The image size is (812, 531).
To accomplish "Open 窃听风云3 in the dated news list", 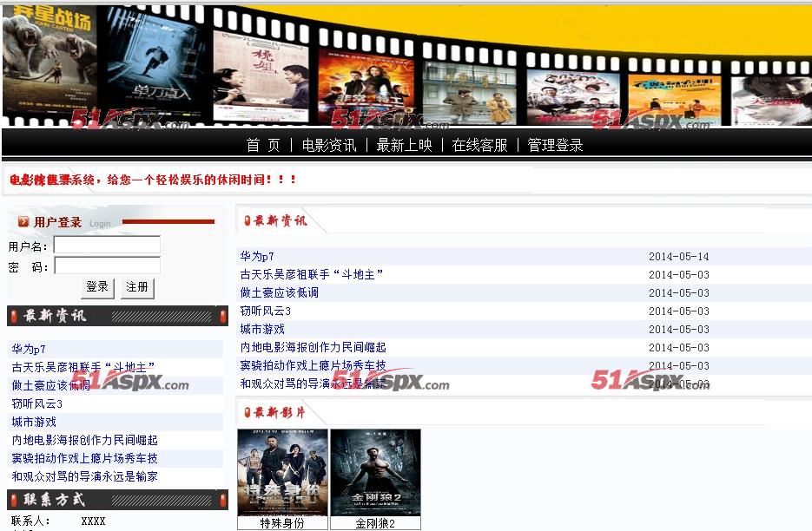I will (x=265, y=311).
